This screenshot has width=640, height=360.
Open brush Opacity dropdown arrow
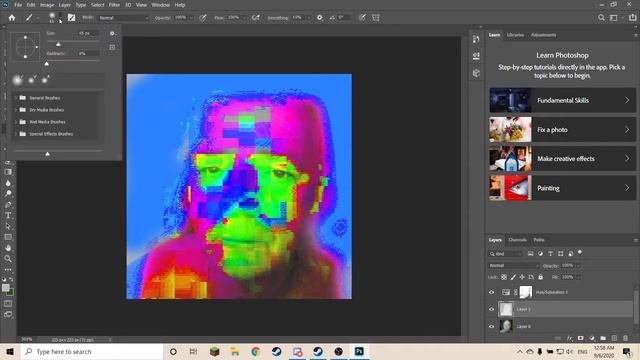pyautogui.click(x=191, y=18)
